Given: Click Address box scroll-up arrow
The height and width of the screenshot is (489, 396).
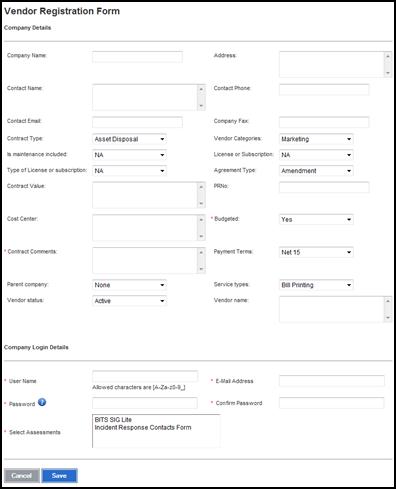Looking at the screenshot, I should tap(388, 56).
